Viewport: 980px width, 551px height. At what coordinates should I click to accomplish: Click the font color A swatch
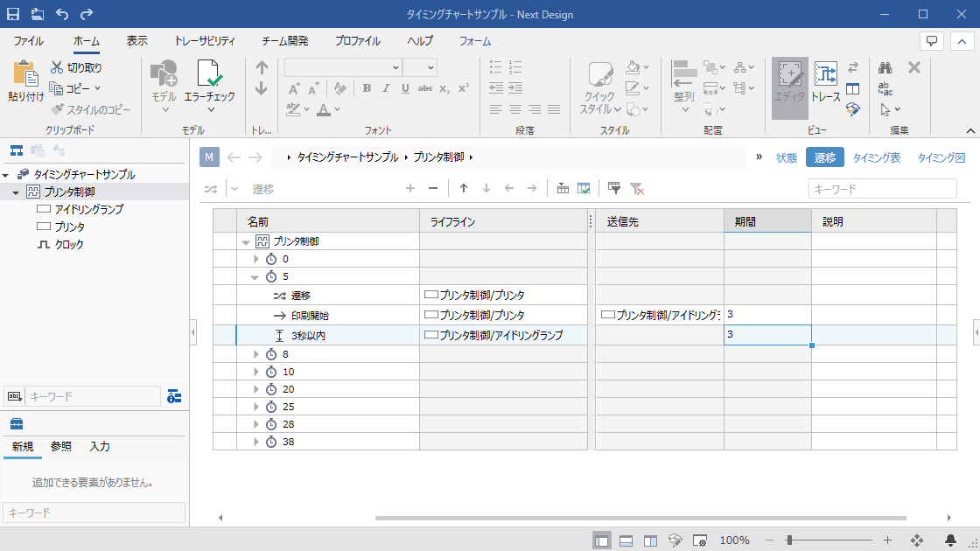tap(324, 110)
